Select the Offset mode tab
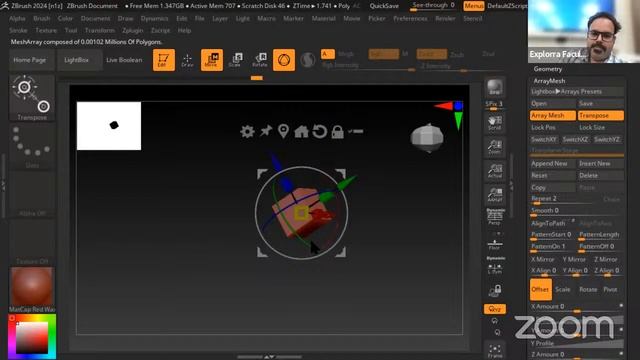The image size is (640, 360). (x=541, y=289)
